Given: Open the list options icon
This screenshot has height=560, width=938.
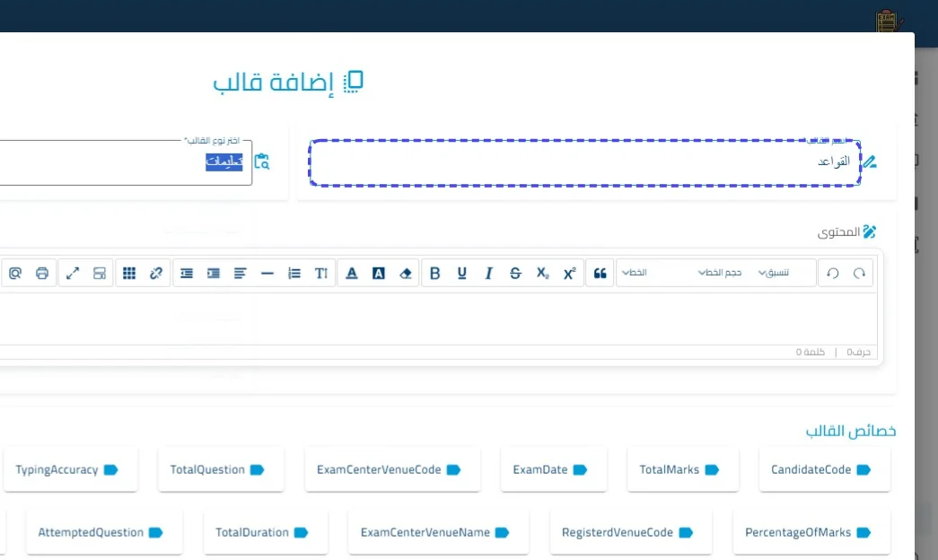Looking at the screenshot, I should 294,274.
